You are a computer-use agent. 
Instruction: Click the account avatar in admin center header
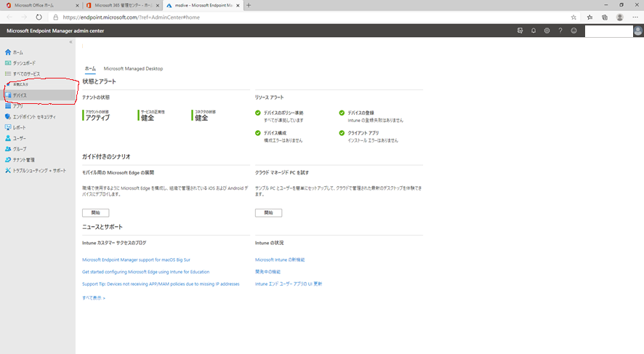[x=638, y=31]
